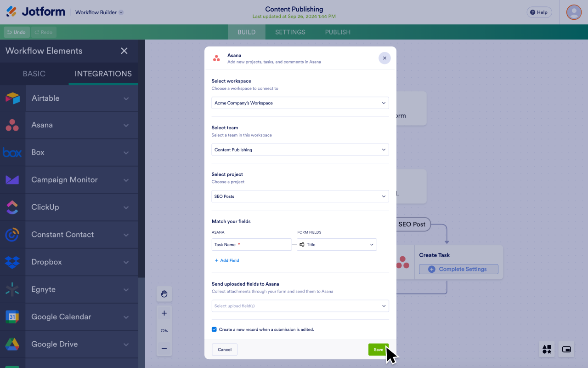Click the ClickUp integration icon
Image resolution: width=588 pixels, height=368 pixels.
point(12,207)
